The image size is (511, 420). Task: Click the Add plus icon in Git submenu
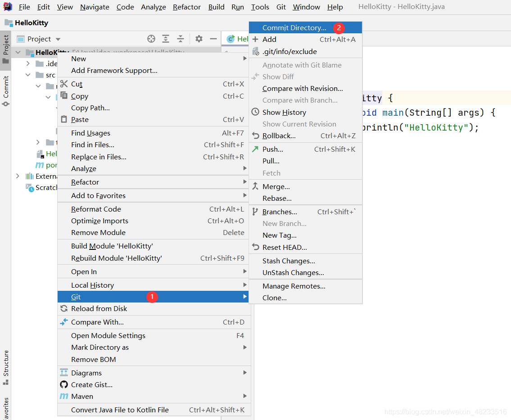256,39
